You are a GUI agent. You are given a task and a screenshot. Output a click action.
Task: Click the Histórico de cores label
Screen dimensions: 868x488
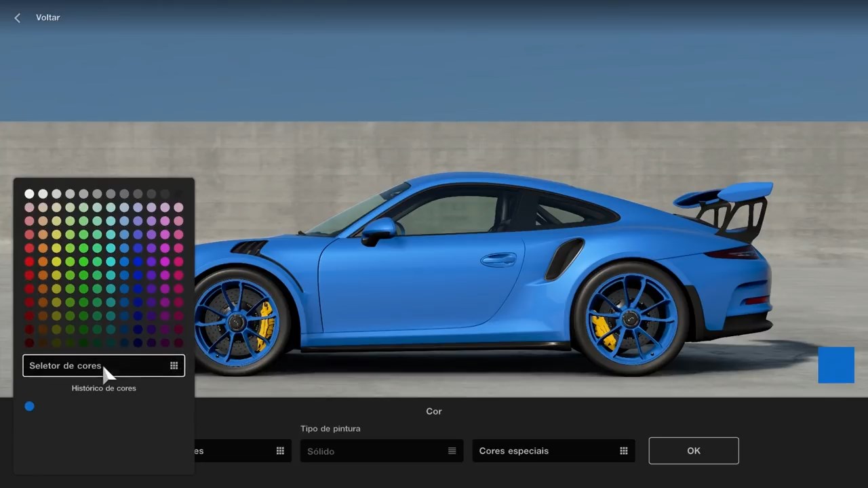pos(104,388)
